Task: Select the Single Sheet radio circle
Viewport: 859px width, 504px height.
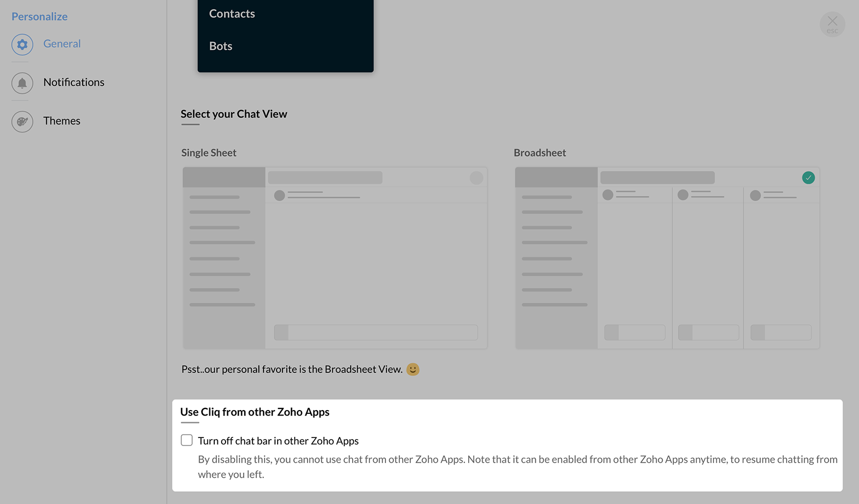Action: pyautogui.click(x=476, y=178)
